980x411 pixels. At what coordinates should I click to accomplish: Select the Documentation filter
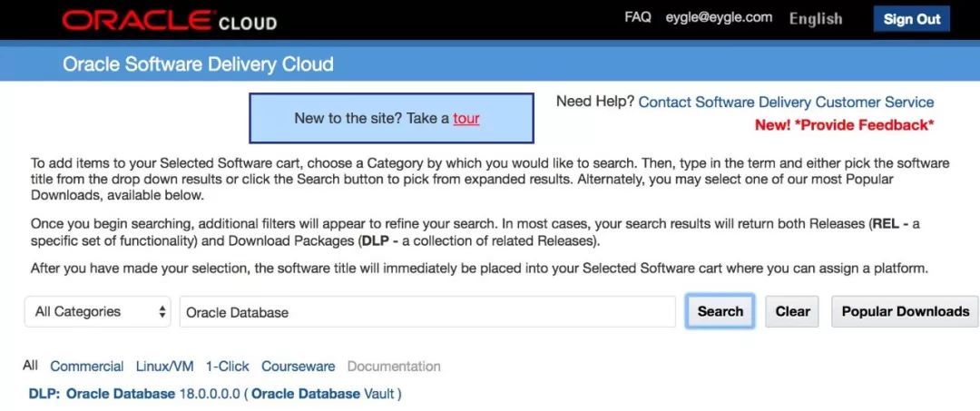point(394,367)
